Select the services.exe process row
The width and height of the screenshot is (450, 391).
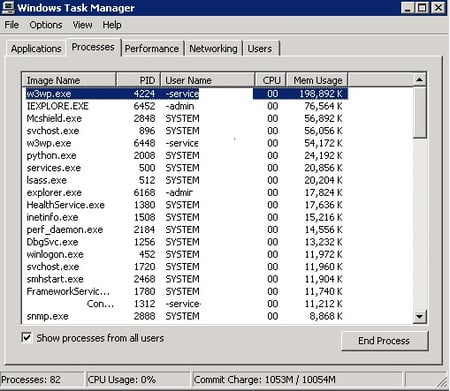(187, 168)
